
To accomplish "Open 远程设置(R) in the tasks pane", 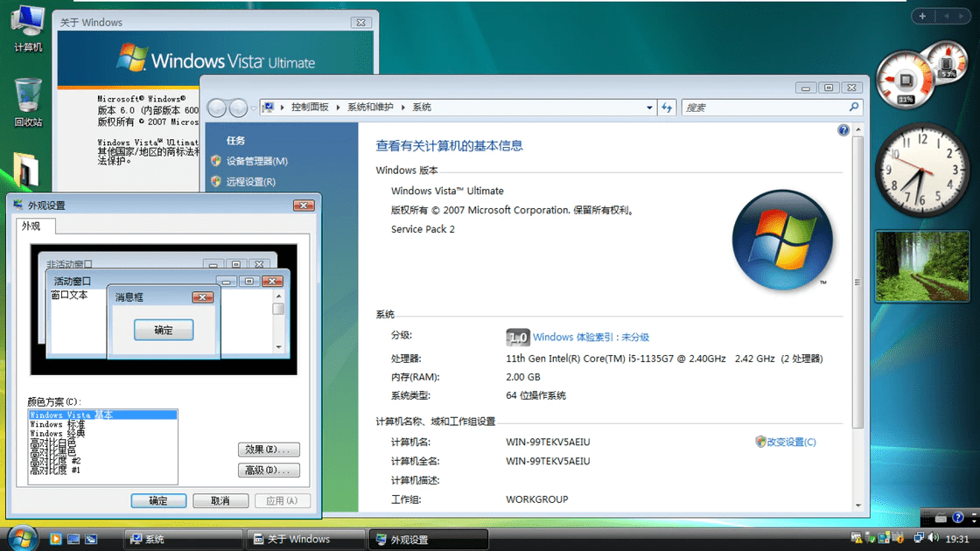I will coord(250,182).
